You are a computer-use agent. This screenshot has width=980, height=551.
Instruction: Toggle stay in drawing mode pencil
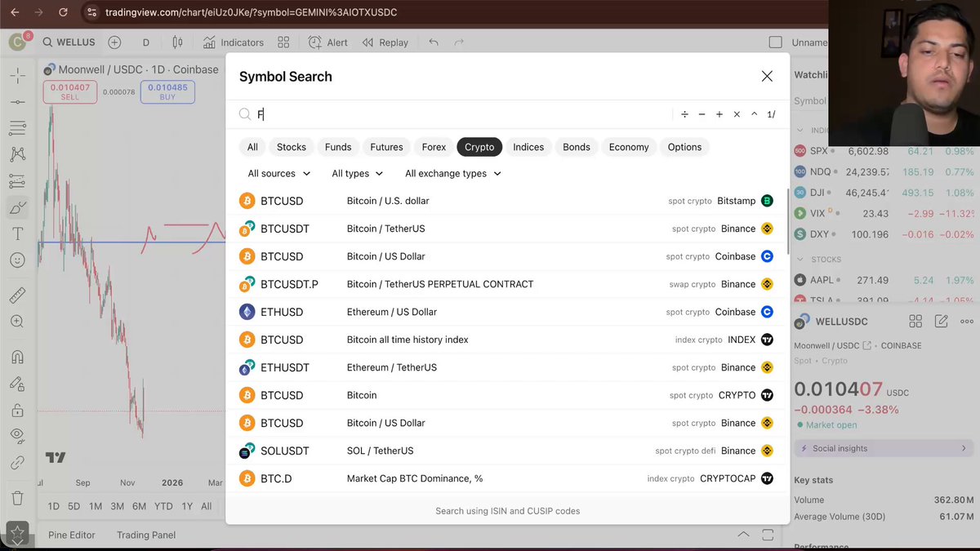tap(17, 384)
